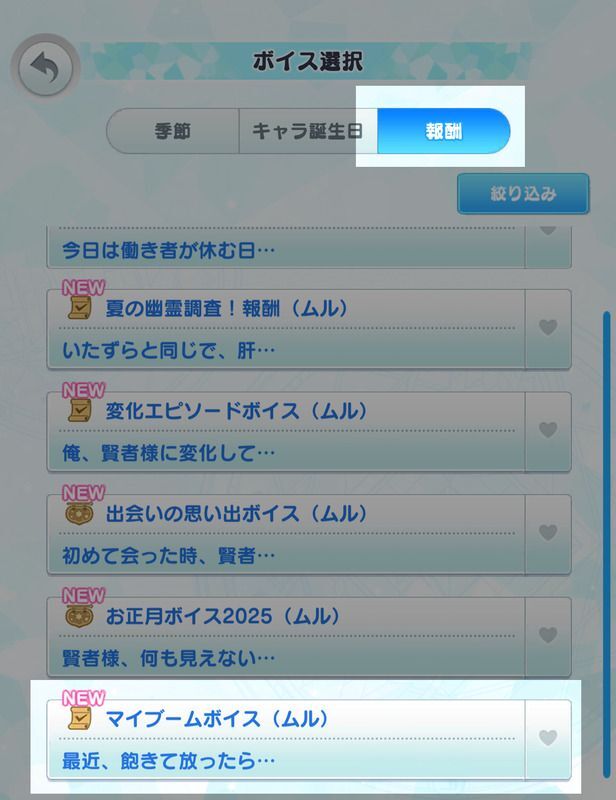Screen dimensions: 616x800
Task: Click NEW badge on 夏の幽霊調査 entry
Action: [x=83, y=288]
